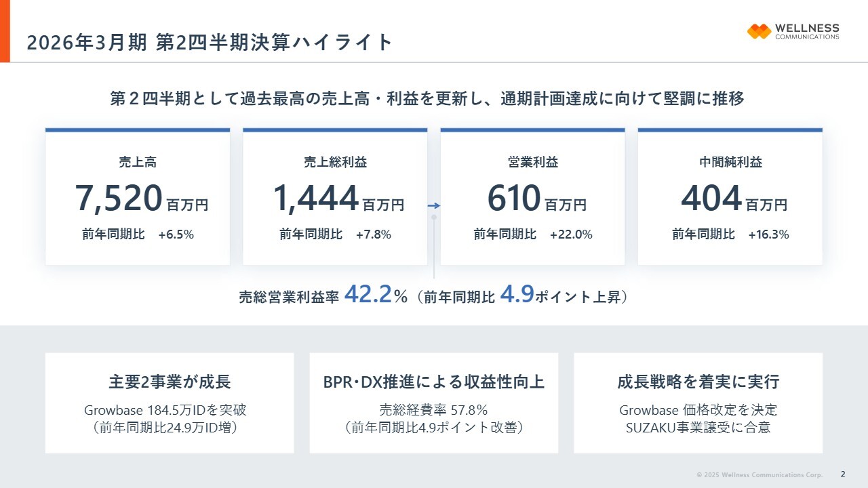Click the copyright notice in the footer
This screenshot has height=488, width=868.
pos(759,474)
